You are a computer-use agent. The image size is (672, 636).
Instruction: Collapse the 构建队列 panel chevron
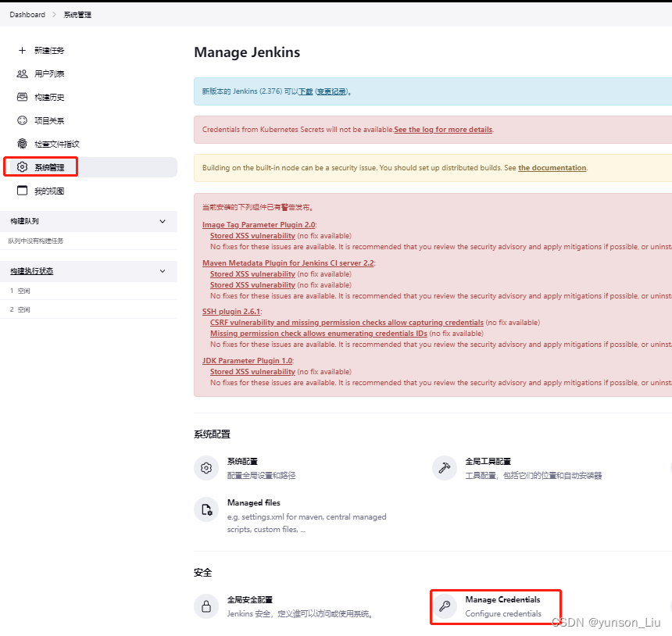163,222
